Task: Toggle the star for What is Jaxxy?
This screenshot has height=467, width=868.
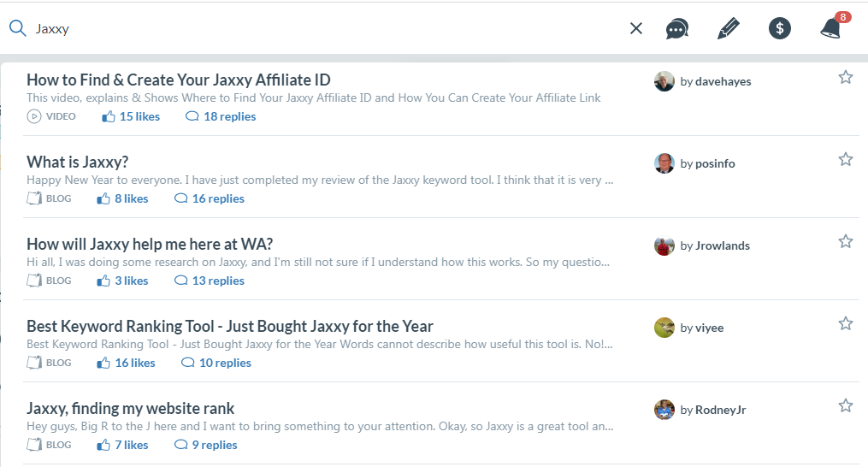Action: point(845,159)
